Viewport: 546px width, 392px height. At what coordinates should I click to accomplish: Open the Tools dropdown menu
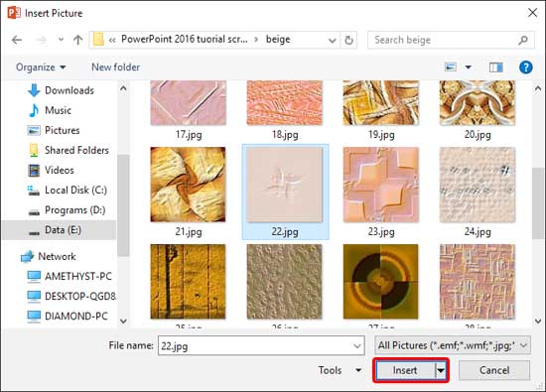pos(340,370)
